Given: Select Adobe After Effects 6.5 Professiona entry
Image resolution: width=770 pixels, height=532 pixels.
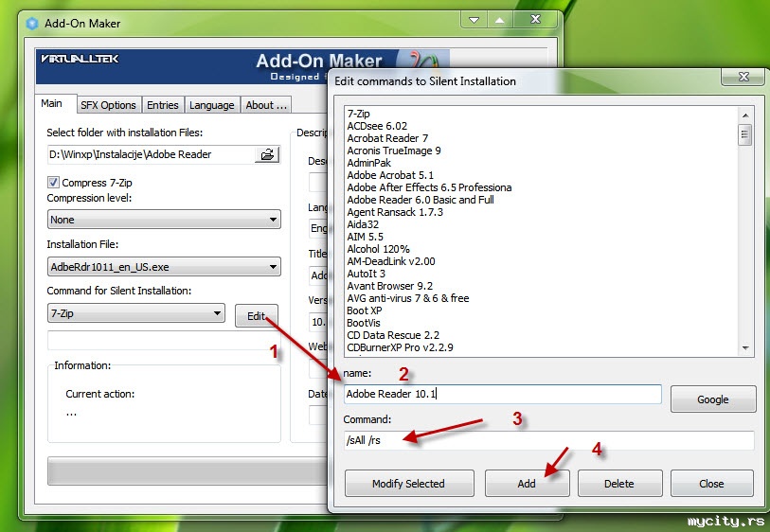Looking at the screenshot, I should tap(429, 187).
